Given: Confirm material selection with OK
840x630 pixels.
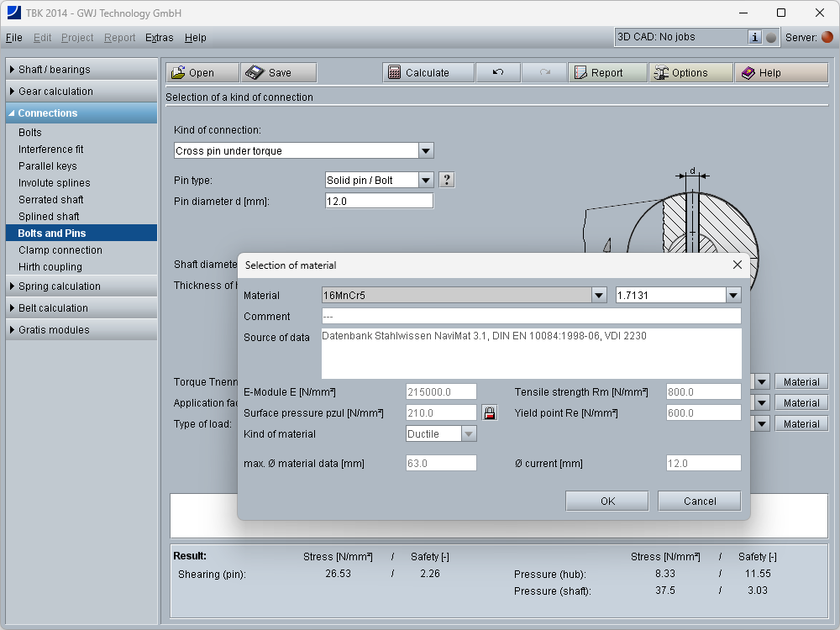Looking at the screenshot, I should pyautogui.click(x=607, y=501).
